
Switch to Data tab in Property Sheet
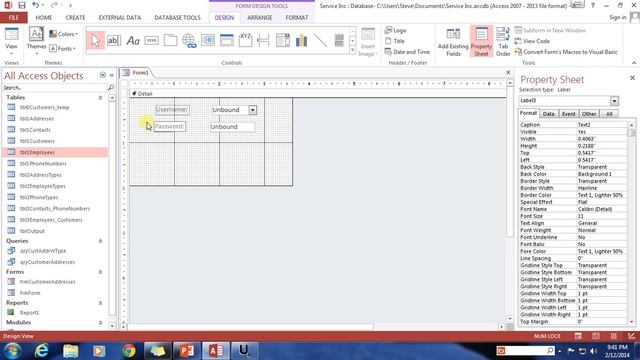(548, 114)
